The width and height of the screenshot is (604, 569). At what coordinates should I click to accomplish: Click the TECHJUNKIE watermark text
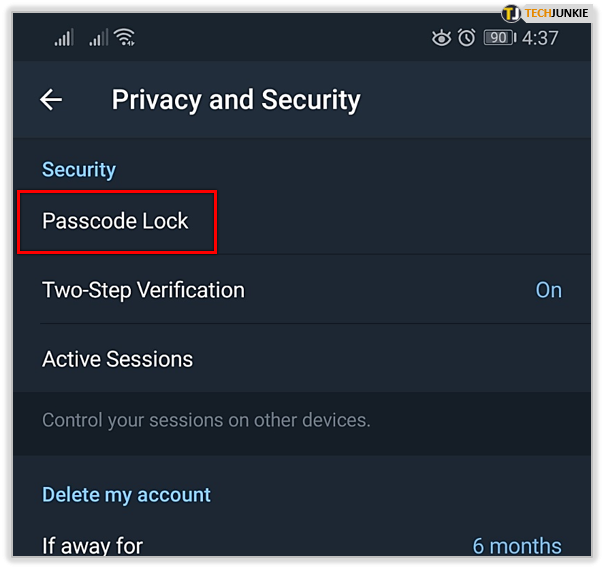[x=562, y=12]
